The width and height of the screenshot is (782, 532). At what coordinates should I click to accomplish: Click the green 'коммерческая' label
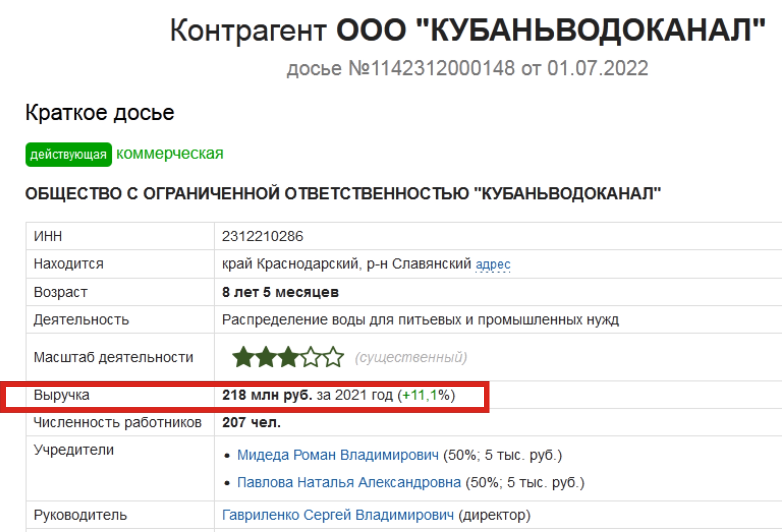point(170,153)
